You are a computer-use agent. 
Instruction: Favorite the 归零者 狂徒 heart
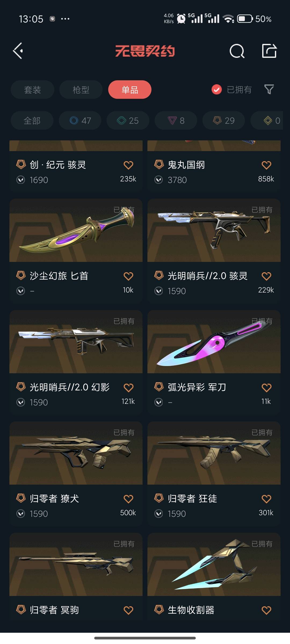click(266, 499)
